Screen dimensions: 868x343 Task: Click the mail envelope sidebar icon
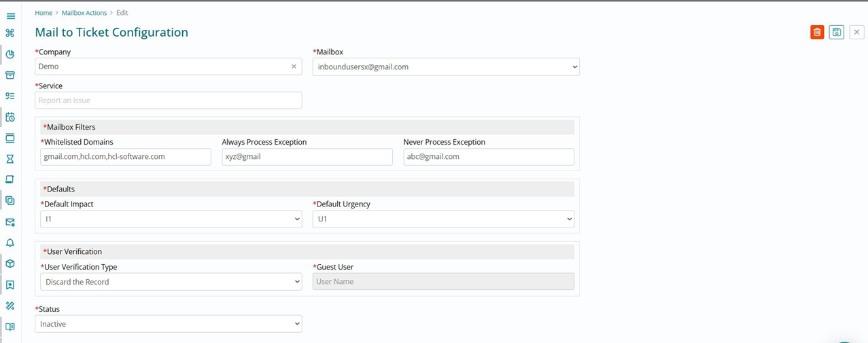(10, 222)
